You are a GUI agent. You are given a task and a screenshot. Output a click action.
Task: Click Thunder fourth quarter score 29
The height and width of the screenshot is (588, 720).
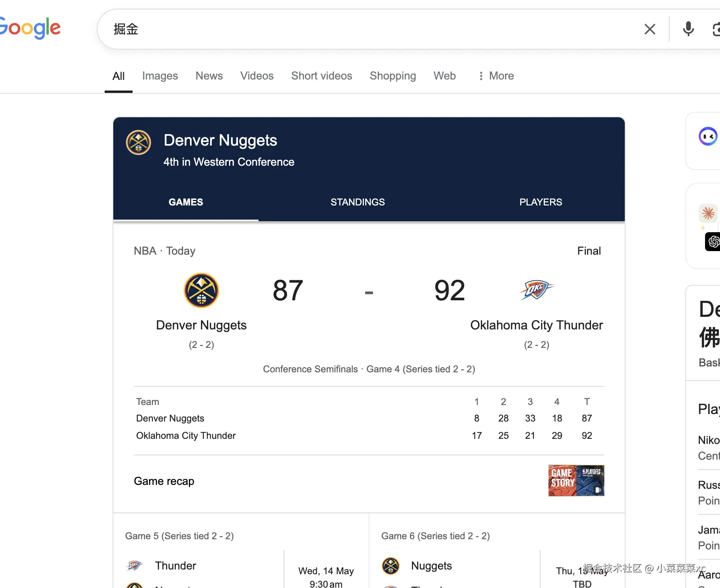[557, 436]
